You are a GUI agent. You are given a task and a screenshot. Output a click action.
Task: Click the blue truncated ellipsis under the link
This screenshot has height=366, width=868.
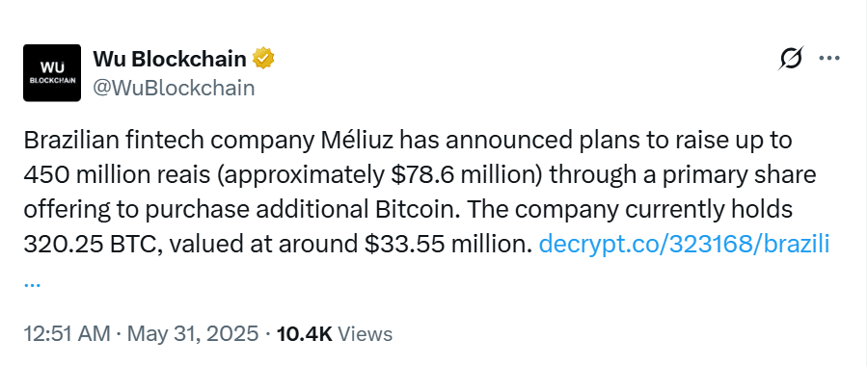point(32,283)
